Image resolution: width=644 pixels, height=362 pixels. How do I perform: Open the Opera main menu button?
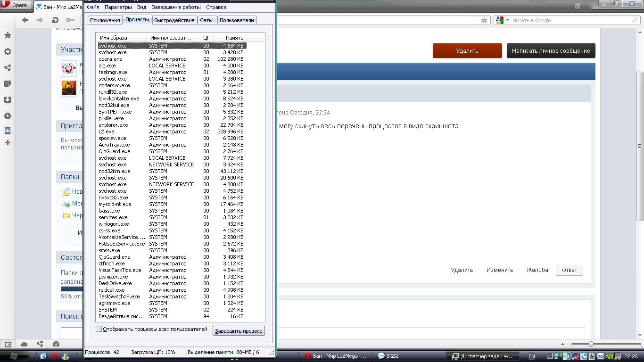click(x=16, y=5)
